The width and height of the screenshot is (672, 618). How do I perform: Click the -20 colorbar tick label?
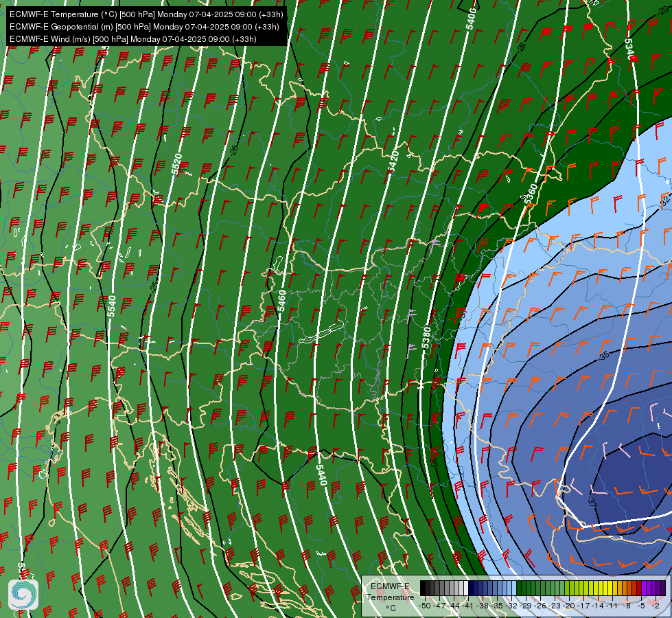(569, 606)
